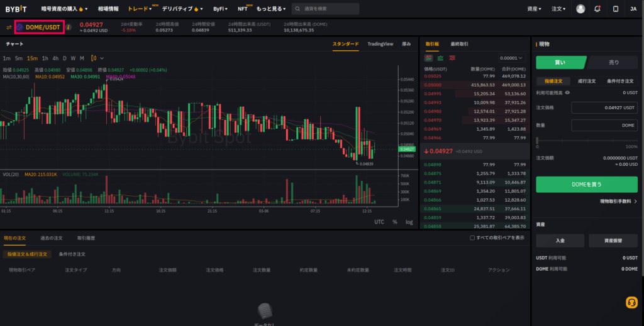Click the 入金 deposit button
This screenshot has height=326, width=644.
[x=560, y=241]
